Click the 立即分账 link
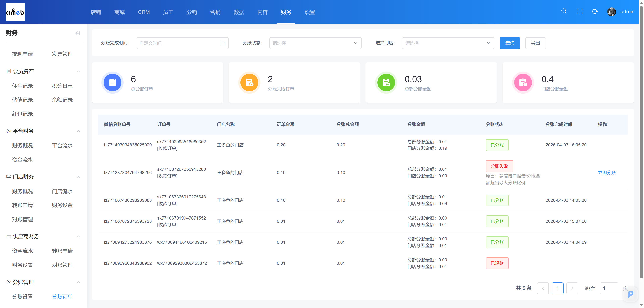The width and height of the screenshot is (644, 308). pos(606,173)
